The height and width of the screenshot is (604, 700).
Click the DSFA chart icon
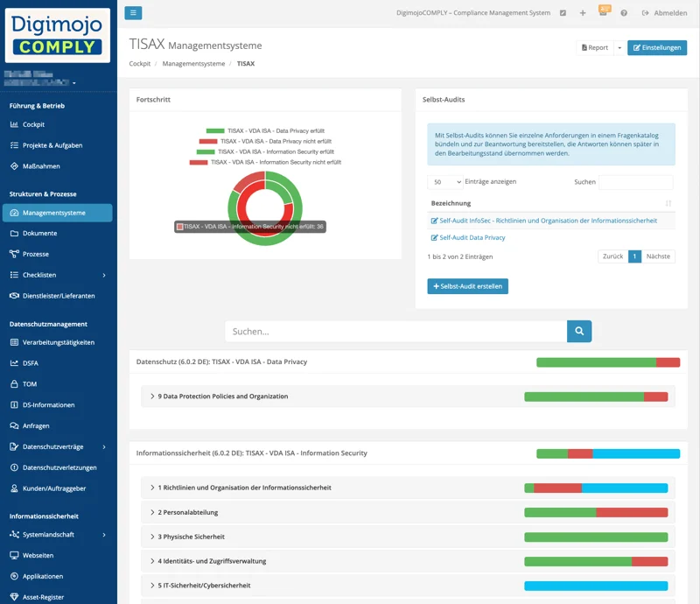14,363
